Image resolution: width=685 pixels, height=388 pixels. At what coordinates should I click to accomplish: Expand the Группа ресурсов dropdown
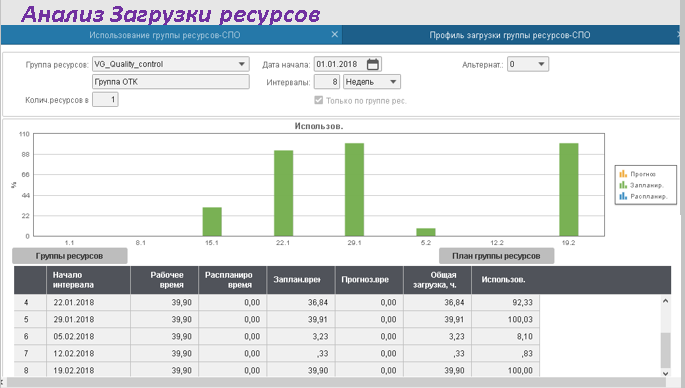[x=242, y=64]
